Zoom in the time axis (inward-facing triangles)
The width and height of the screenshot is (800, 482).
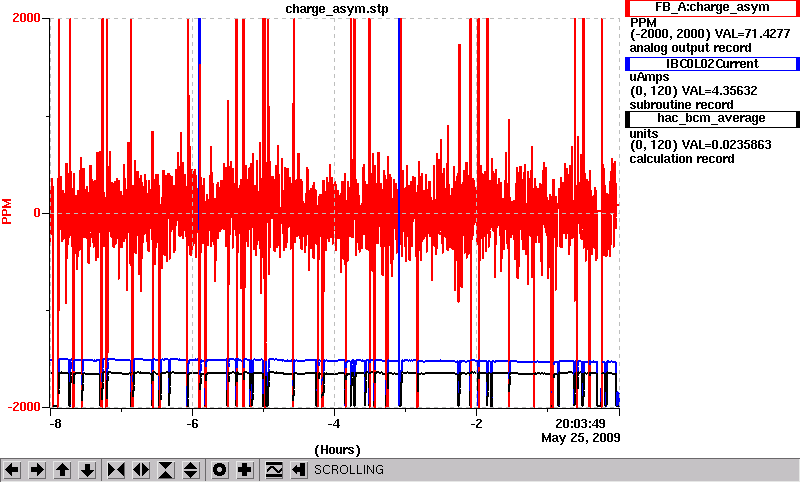coord(116,470)
